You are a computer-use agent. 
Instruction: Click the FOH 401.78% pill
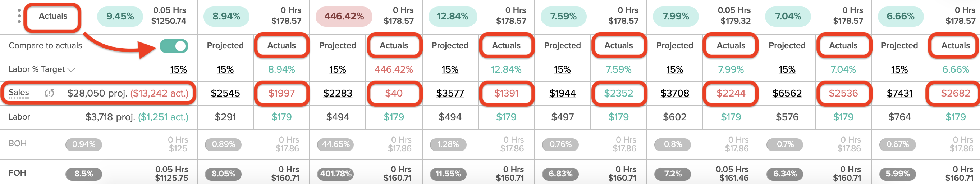click(335, 174)
